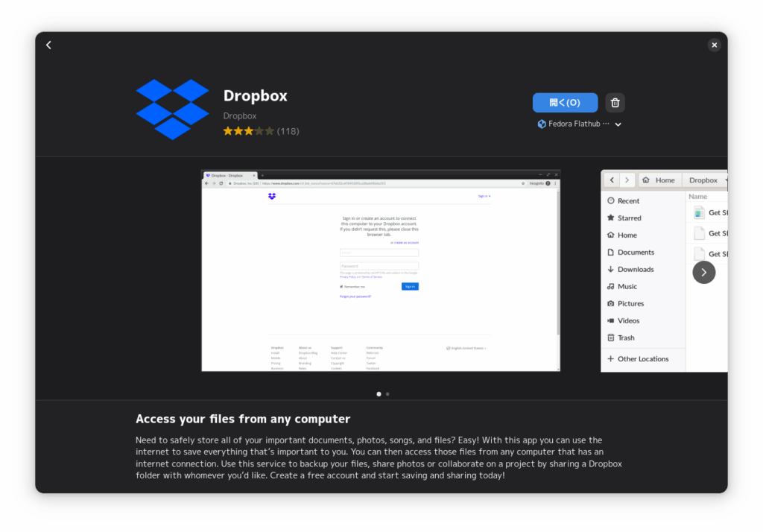This screenshot has height=532, width=763.
Task: Close the app details dialog
Action: click(x=714, y=45)
